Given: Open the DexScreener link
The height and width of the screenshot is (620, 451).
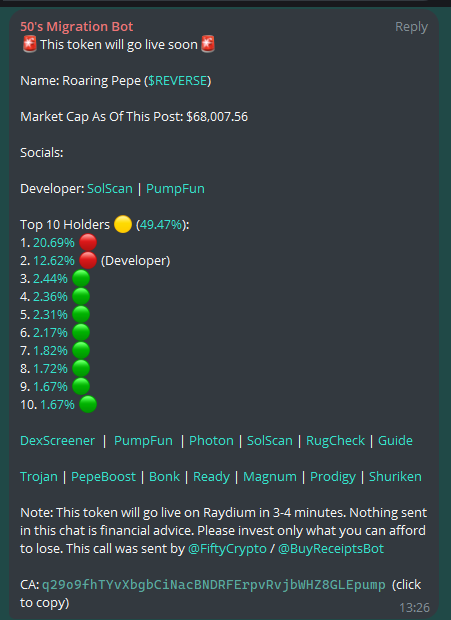Looking at the screenshot, I should (57, 440).
